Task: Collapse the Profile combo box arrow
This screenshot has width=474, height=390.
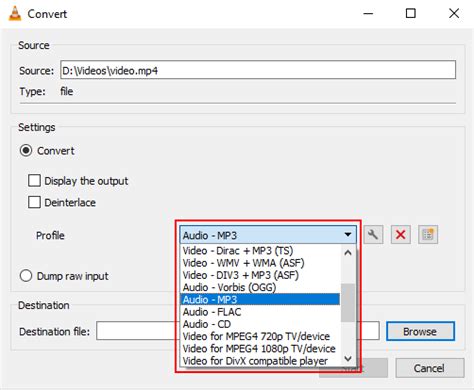Action: [x=348, y=235]
